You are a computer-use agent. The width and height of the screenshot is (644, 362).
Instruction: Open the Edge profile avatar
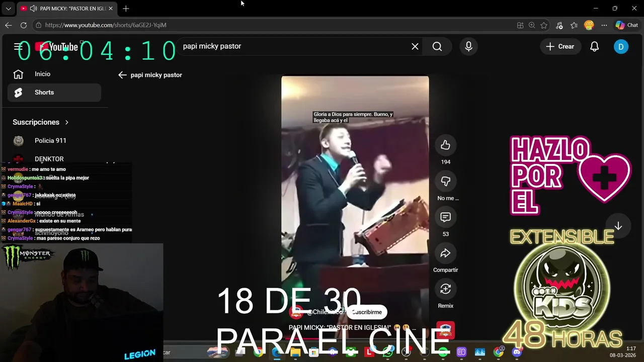[x=589, y=25]
